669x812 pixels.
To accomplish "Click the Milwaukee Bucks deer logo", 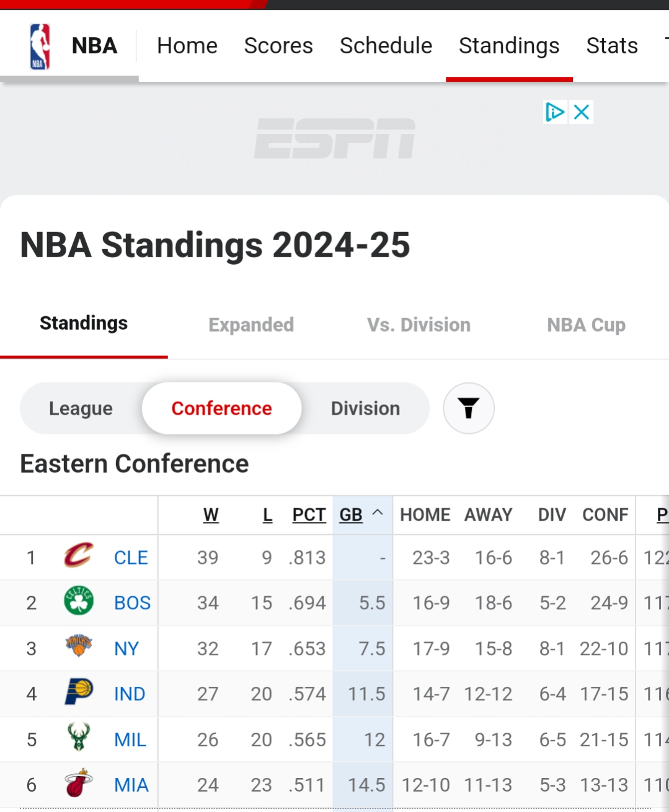I will (79, 738).
